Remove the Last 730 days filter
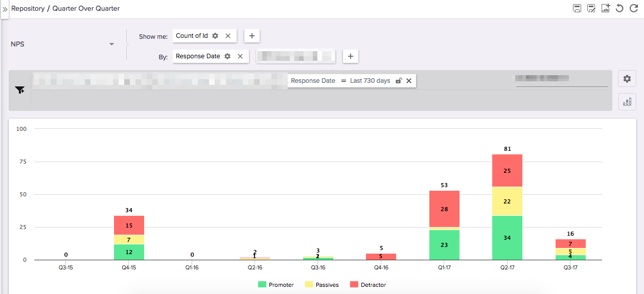Screen dimensions: 644x294 click(409, 81)
